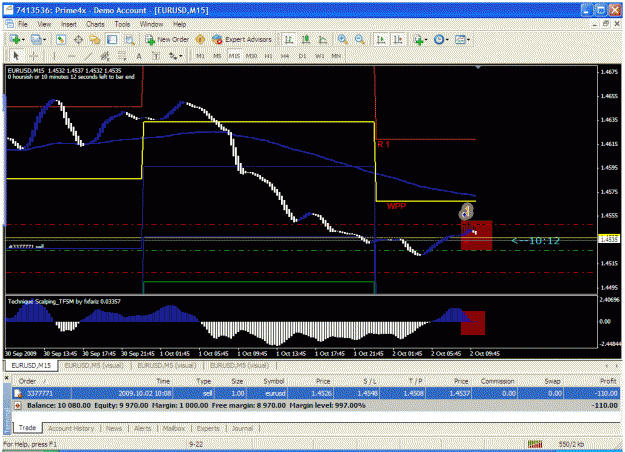This screenshot has width=625, height=452.
Task: Open the Strategy Tester icon
Action: coord(130,39)
